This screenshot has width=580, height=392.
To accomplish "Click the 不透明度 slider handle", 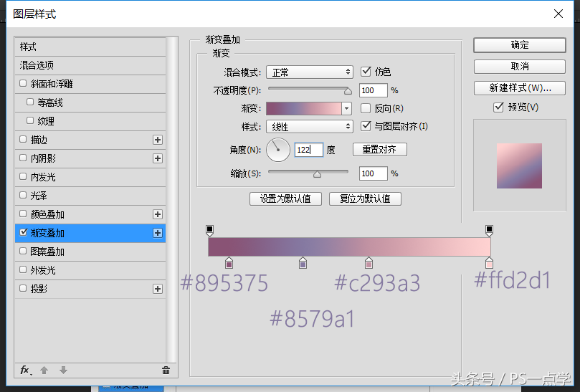I will pyautogui.click(x=348, y=90).
